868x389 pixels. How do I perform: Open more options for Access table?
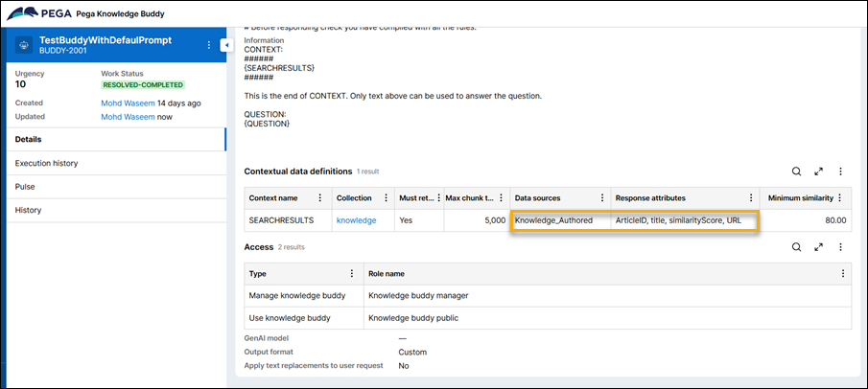coord(840,247)
